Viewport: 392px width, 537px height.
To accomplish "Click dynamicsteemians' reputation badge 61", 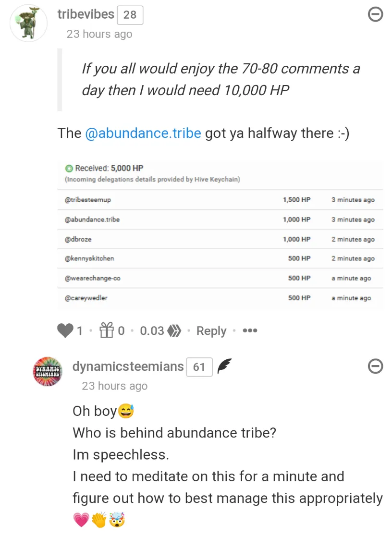I will coord(199,367).
